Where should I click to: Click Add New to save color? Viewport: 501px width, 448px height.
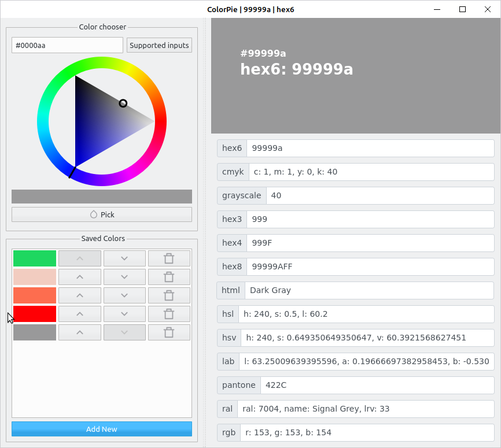(102, 429)
